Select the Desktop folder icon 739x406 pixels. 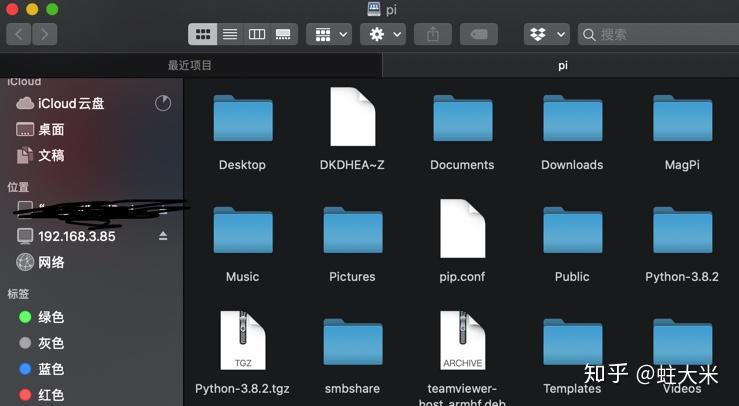pos(243,118)
